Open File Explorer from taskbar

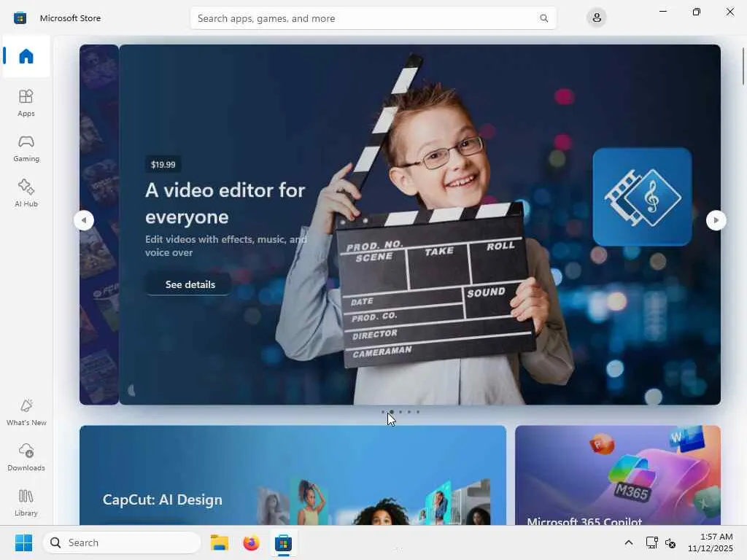pyautogui.click(x=220, y=542)
